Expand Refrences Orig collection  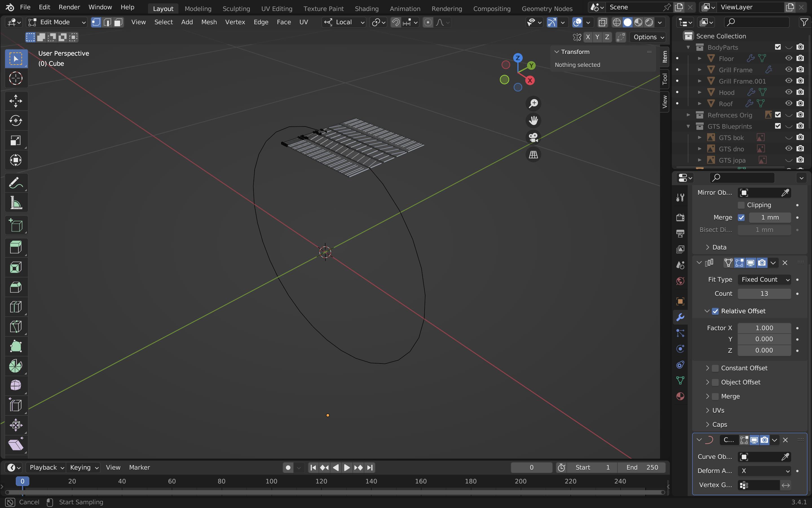(688, 115)
